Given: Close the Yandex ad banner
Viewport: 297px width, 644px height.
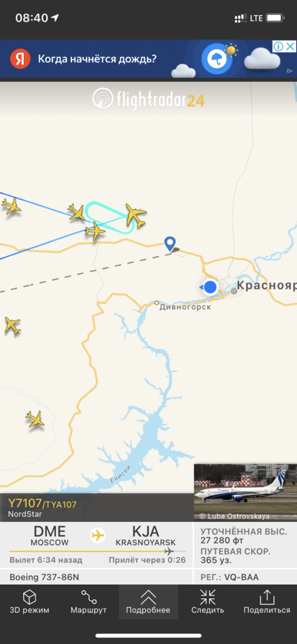Looking at the screenshot, I should [291, 46].
